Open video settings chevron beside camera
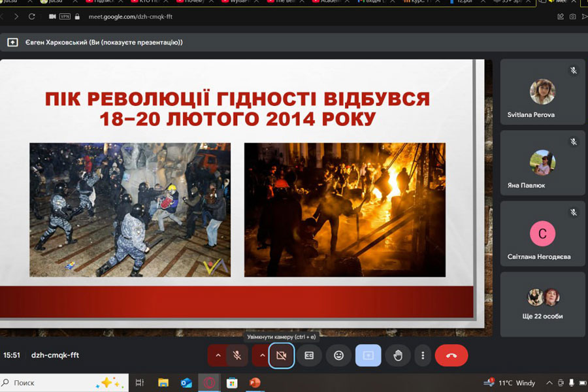Viewport: 588px width, 392px height. 262,355
